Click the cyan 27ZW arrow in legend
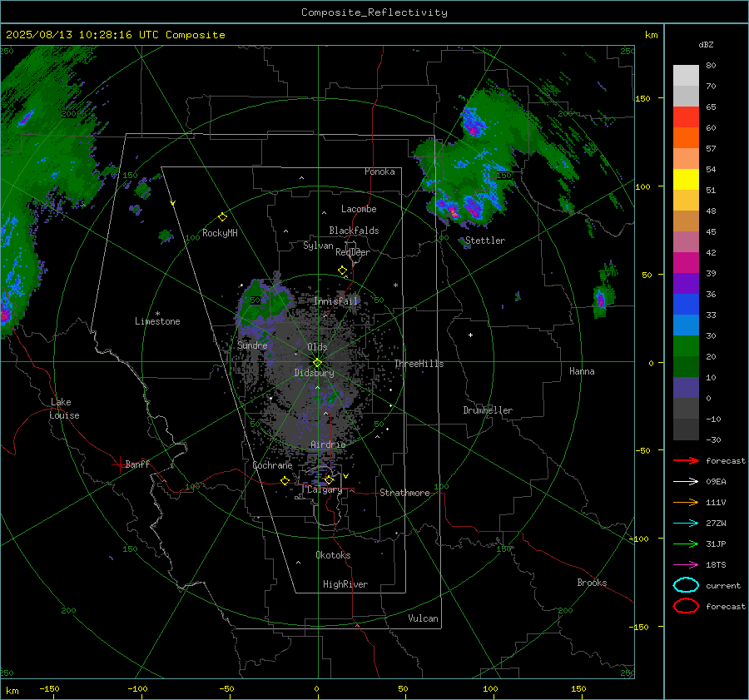This screenshot has width=749, height=700. [x=686, y=524]
